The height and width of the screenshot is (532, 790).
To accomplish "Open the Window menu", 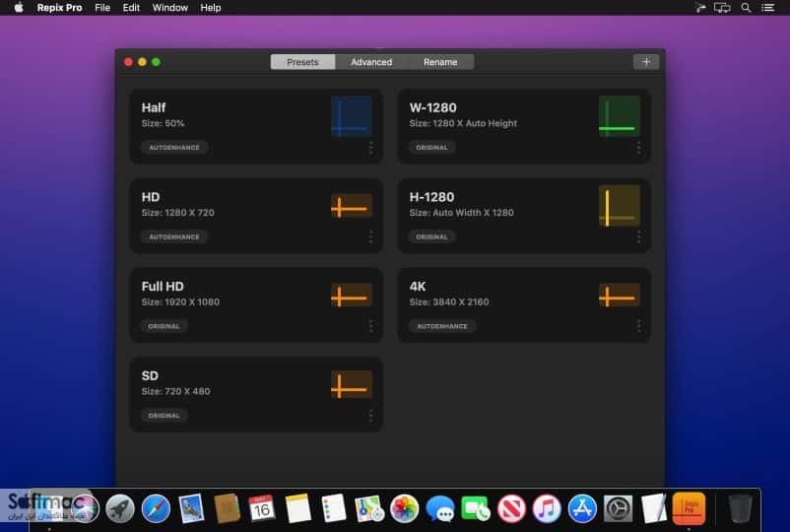I will 169,8.
